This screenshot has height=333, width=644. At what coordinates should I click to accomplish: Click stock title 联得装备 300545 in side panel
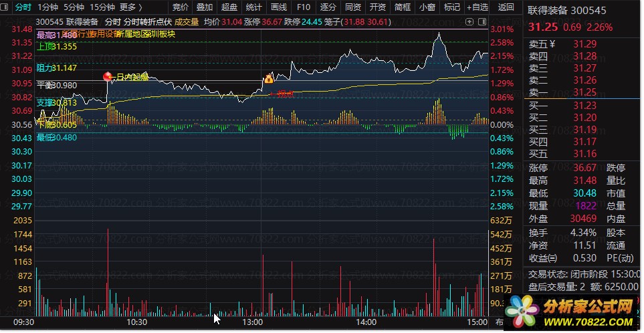[x=567, y=10]
